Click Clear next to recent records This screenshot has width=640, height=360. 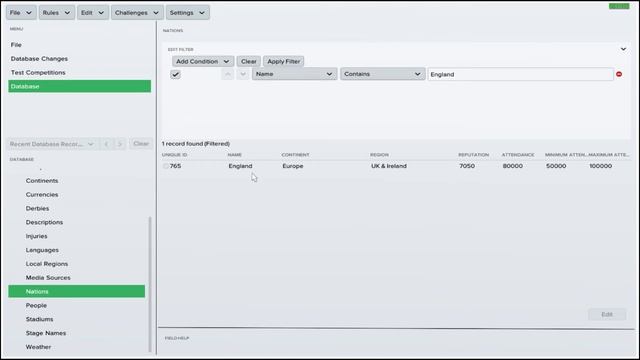click(x=141, y=144)
